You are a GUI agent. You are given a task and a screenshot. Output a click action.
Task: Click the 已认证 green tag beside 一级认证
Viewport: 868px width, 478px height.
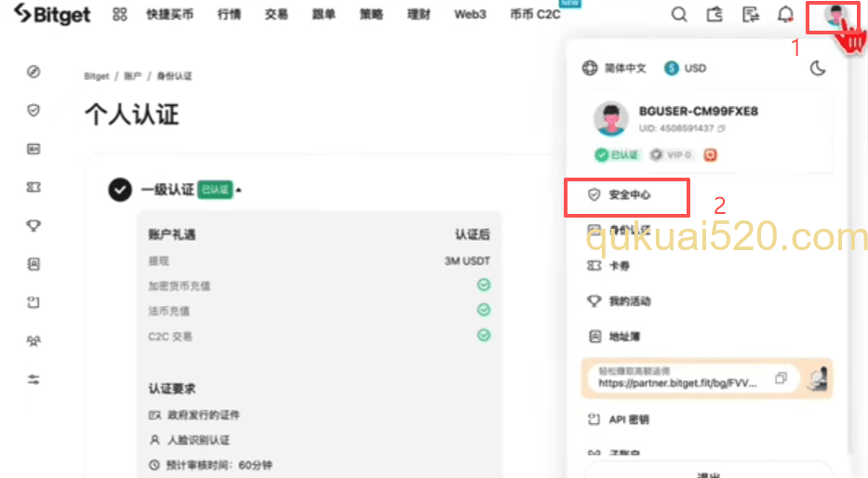(x=215, y=190)
